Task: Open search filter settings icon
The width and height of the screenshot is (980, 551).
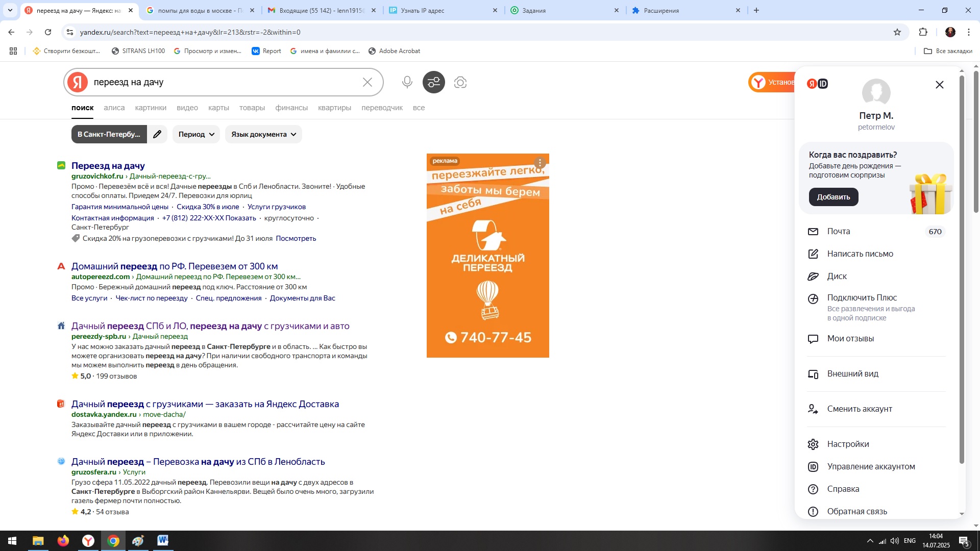Action: pos(434,82)
